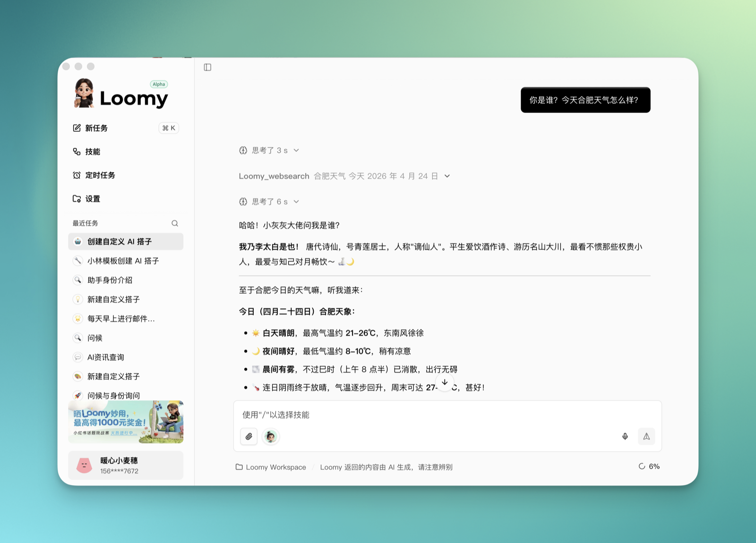Image resolution: width=756 pixels, height=543 pixels.
Task: Click the message input field
Action: coord(447,415)
